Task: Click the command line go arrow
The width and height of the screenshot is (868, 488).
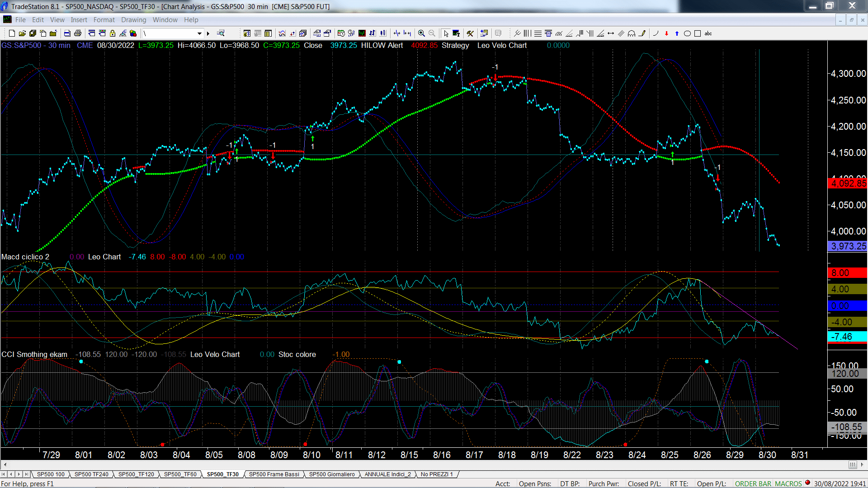Action: click(208, 33)
